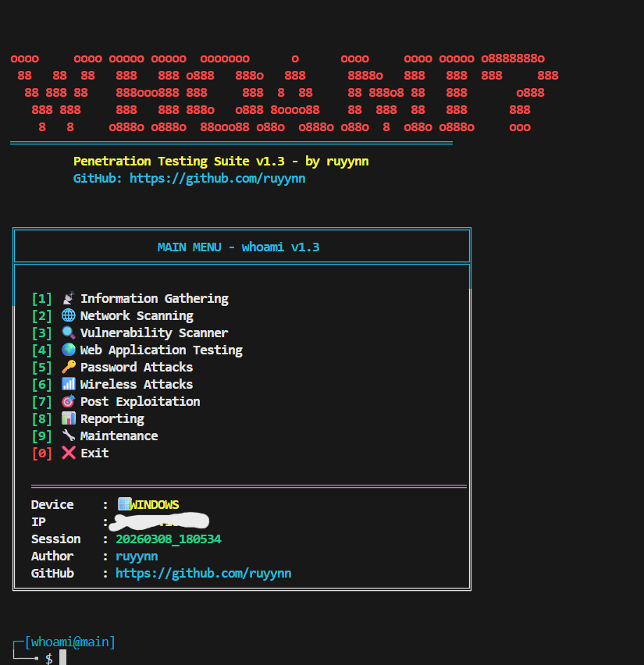
Task: Click the earth icon for Web Application Testing
Action: click(x=69, y=350)
